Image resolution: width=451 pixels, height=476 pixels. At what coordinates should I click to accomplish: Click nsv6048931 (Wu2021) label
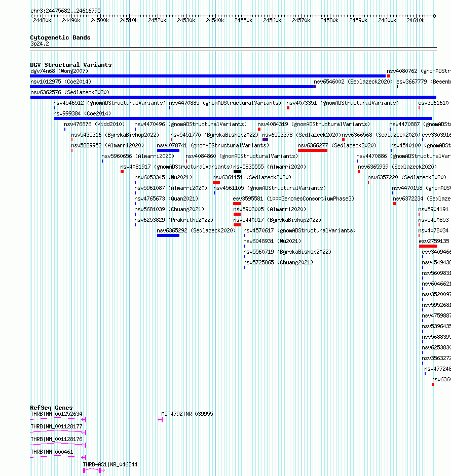click(272, 241)
